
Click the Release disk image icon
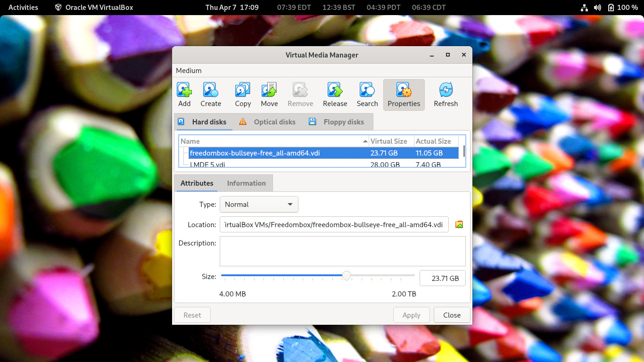point(335,90)
